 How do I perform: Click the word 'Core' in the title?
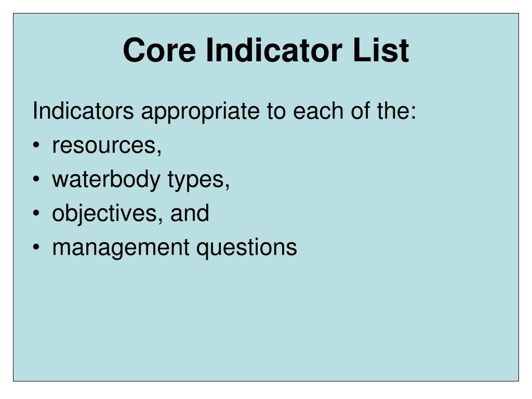coord(159,50)
